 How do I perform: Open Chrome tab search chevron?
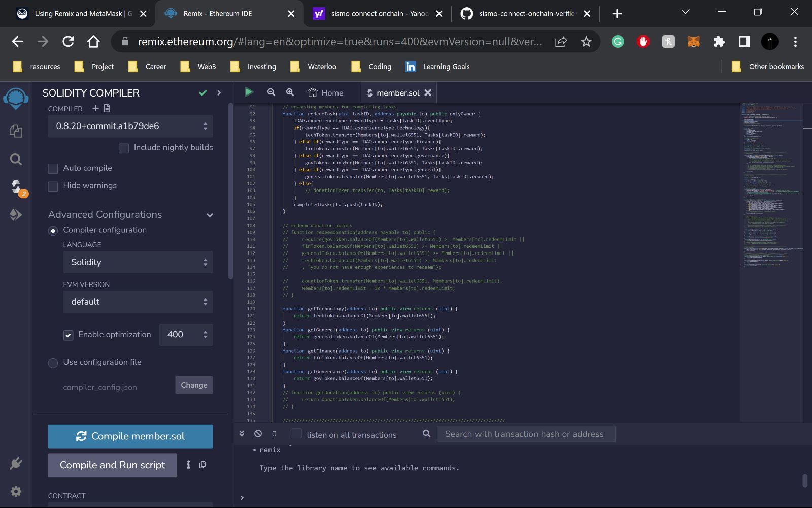pyautogui.click(x=685, y=12)
